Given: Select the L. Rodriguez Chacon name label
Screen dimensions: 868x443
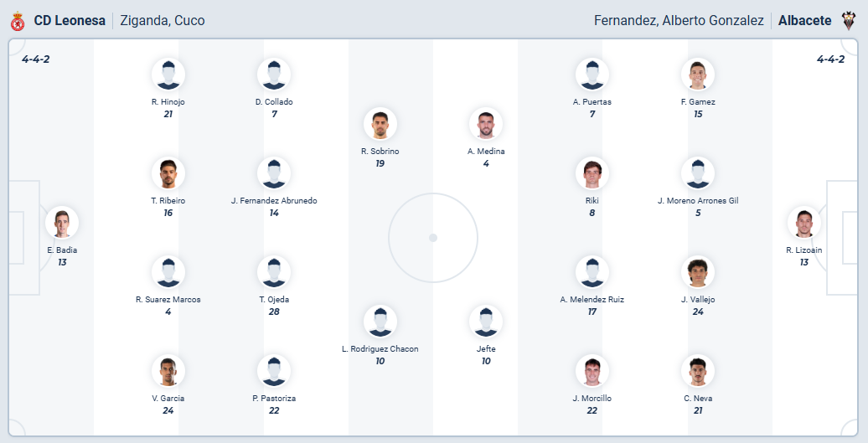Looking at the screenshot, I should [380, 349].
